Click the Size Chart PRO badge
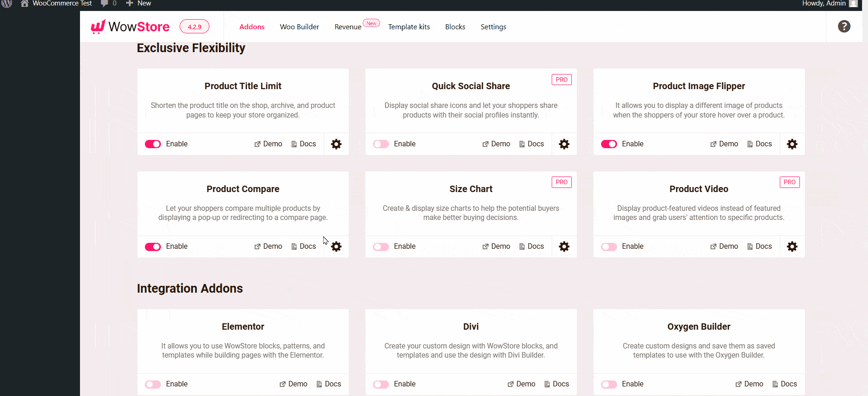The width and height of the screenshot is (868, 396). tap(562, 182)
